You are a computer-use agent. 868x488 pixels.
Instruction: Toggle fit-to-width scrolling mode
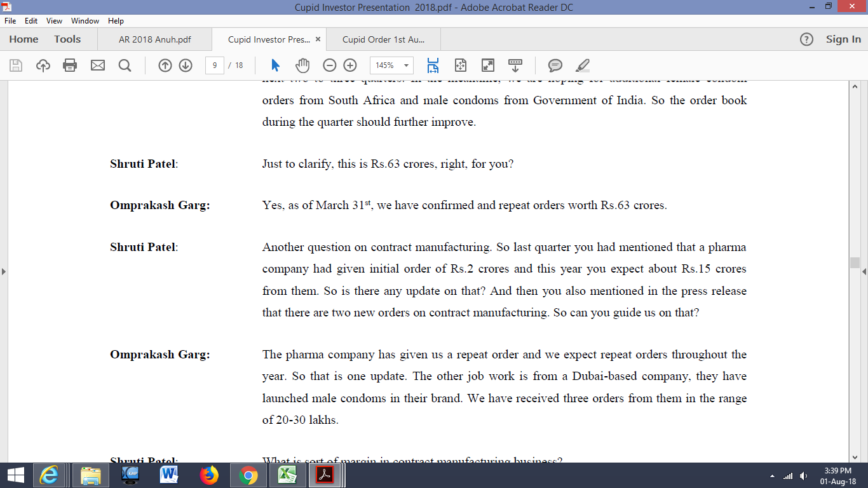click(x=433, y=65)
